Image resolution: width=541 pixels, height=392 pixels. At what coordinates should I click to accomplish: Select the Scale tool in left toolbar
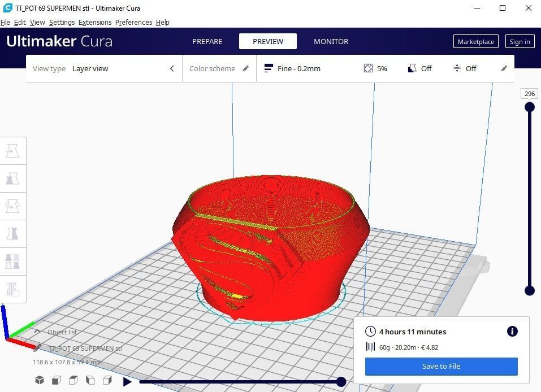13,178
